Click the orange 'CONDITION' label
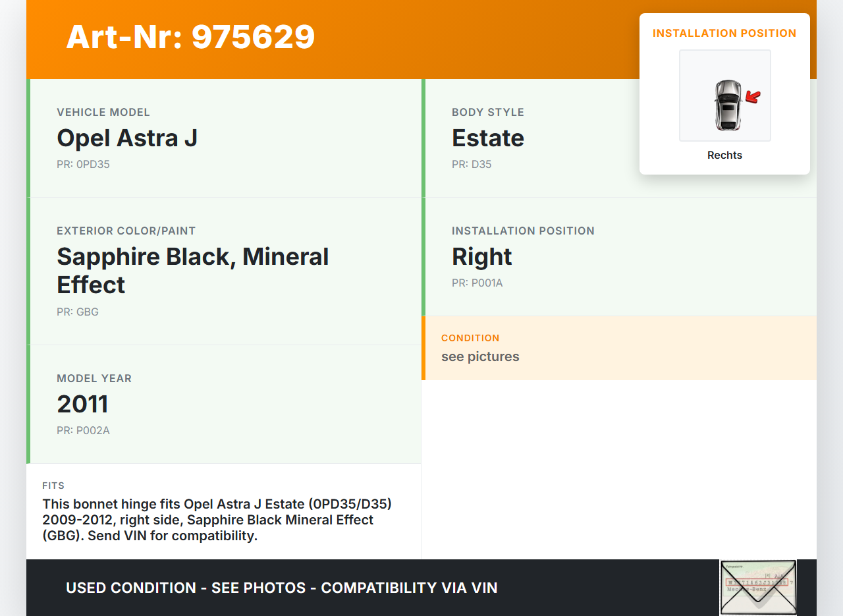 470,338
